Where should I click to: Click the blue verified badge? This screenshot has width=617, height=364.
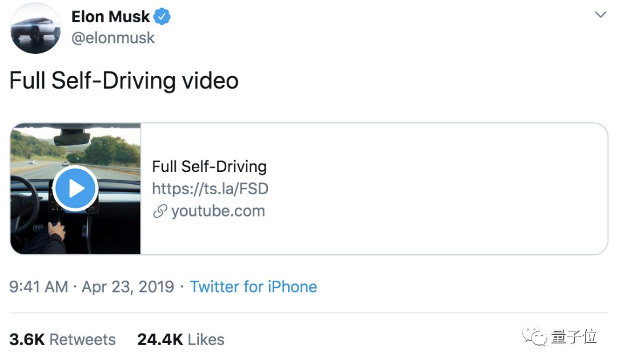pyautogui.click(x=163, y=17)
